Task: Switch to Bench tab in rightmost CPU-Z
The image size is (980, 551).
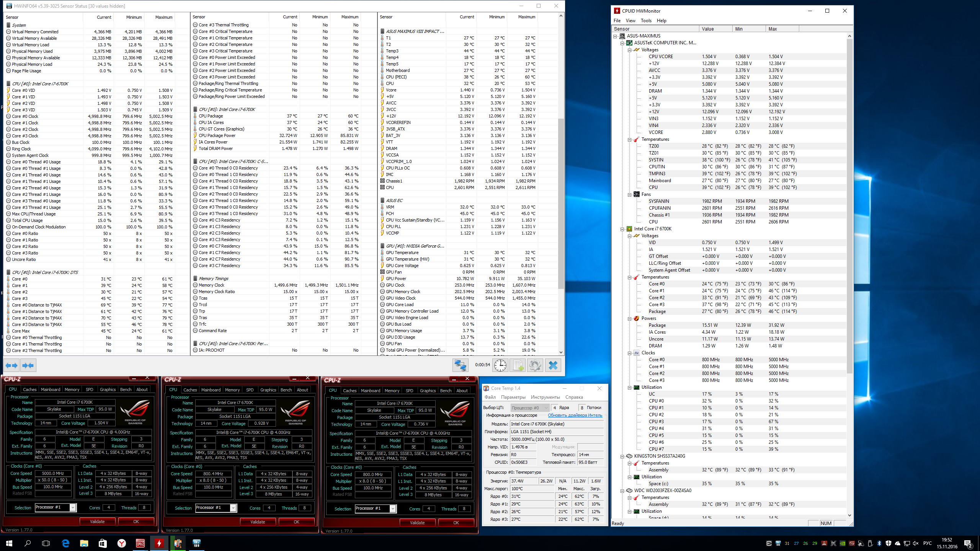Action: (x=445, y=391)
